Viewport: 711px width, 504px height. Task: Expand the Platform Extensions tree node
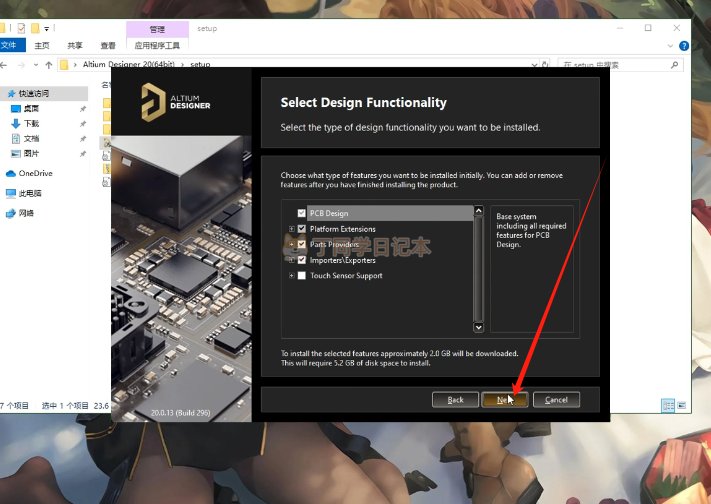291,229
